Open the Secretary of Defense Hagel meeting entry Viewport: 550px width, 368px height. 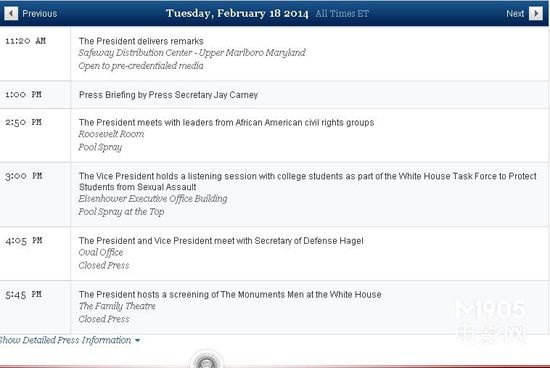point(221,241)
